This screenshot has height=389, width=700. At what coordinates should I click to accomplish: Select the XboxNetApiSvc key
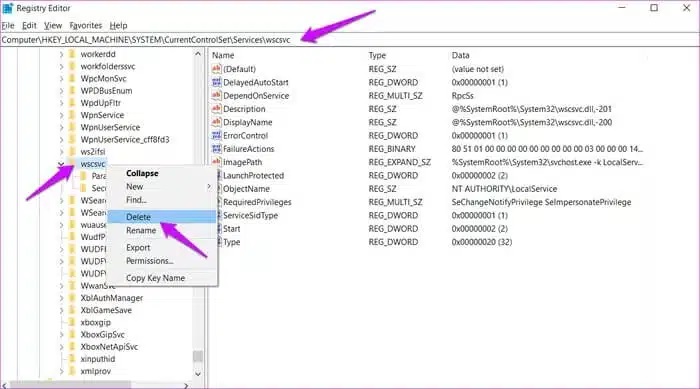click(109, 347)
